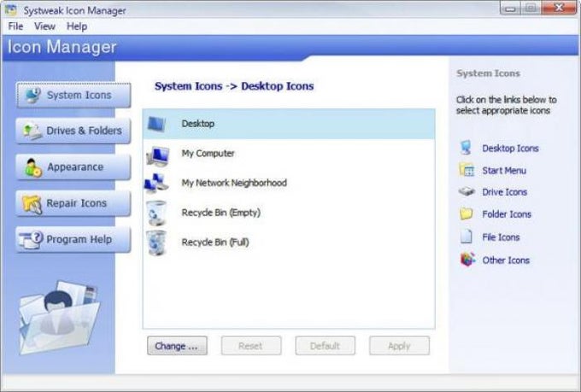Click the System Icons sidebar button label
The height and width of the screenshot is (392, 581).
[79, 95]
